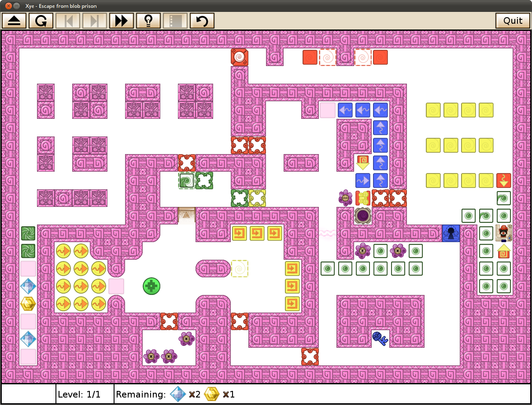This screenshot has width=532, height=405.
Task: Click the dark purple black hole
Action: [x=363, y=216]
